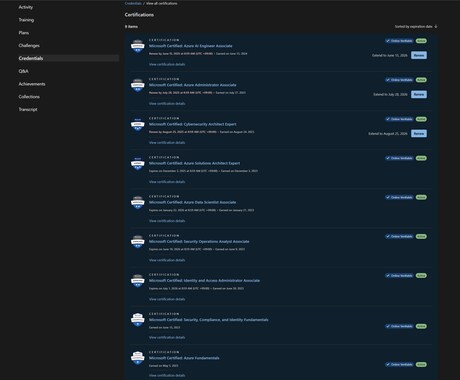Click the 'Extend to July 28, 2026' text
This screenshot has width=460, height=380.
(390, 95)
